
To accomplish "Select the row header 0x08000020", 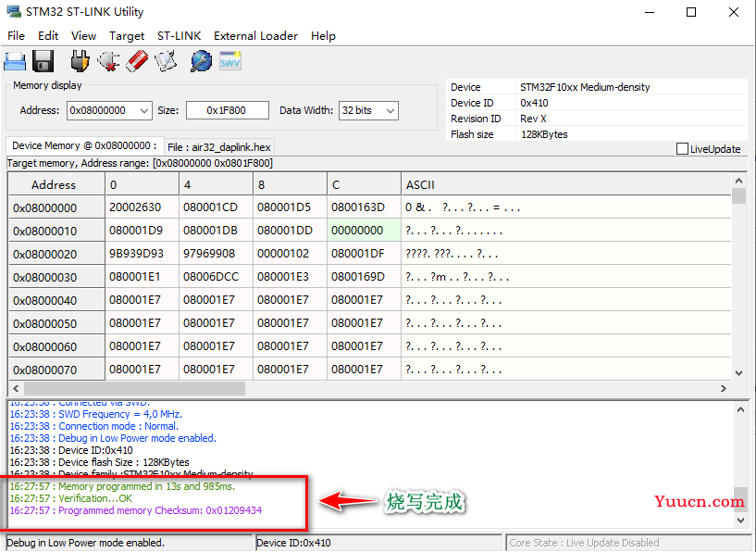I will click(x=56, y=254).
